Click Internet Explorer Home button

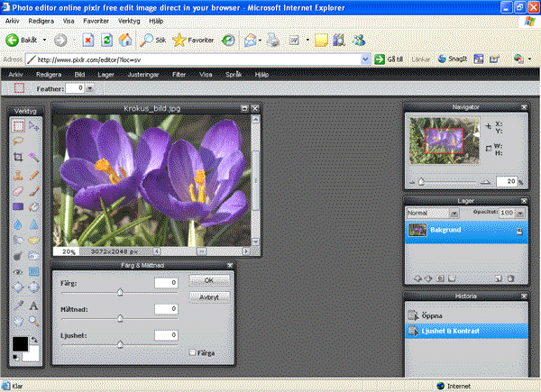(x=125, y=40)
